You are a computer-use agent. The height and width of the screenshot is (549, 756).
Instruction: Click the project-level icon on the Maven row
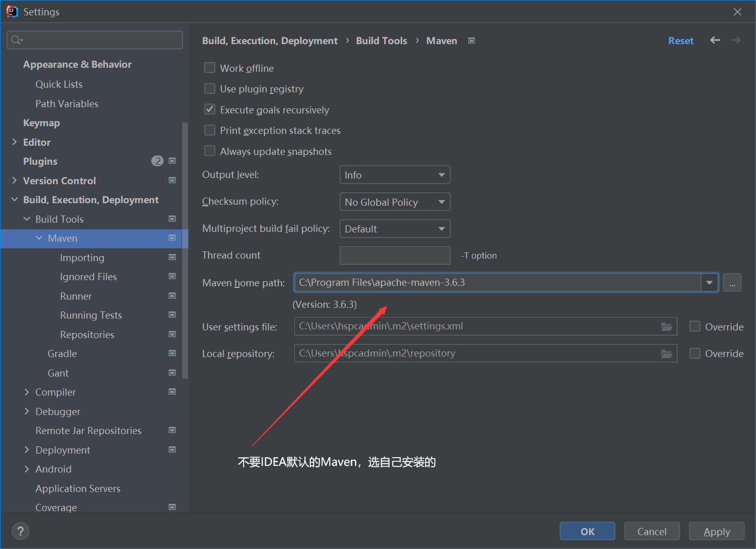[x=172, y=238]
